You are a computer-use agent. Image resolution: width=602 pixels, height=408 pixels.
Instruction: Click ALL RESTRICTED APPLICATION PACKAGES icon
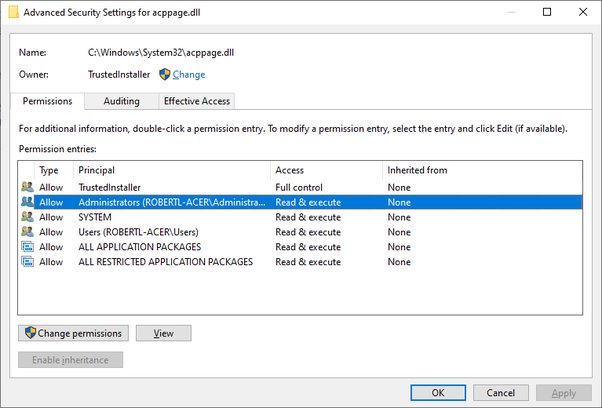pyautogui.click(x=27, y=262)
